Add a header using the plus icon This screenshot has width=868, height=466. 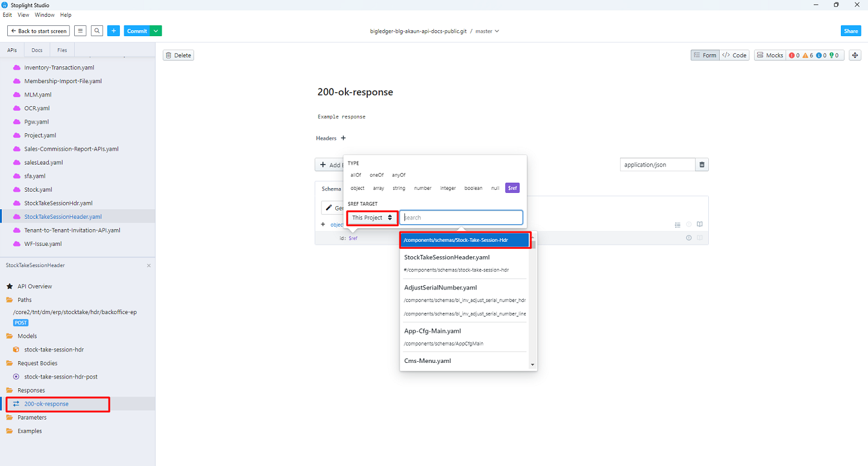pyautogui.click(x=343, y=138)
